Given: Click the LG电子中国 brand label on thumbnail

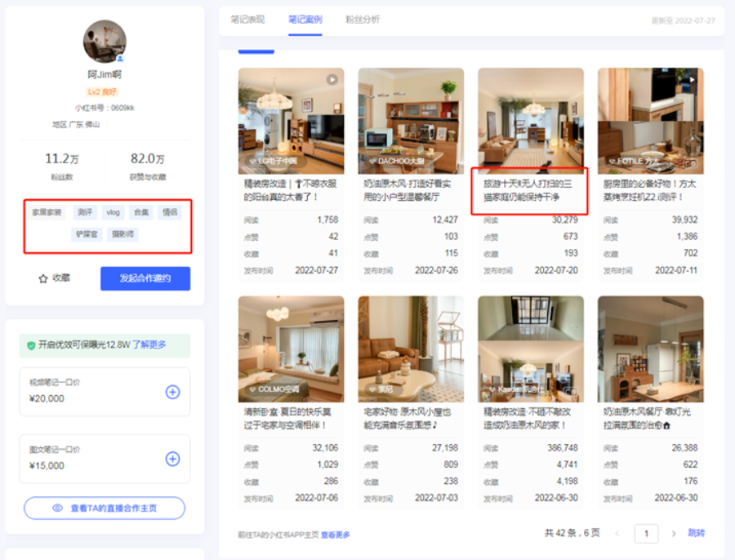Looking at the screenshot, I should (x=273, y=161).
